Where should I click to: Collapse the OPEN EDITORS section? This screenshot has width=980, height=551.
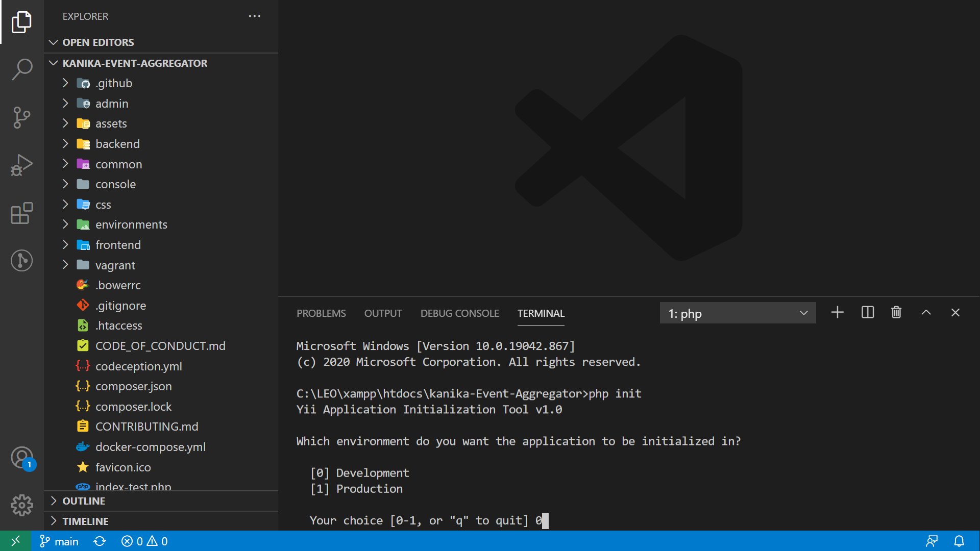(x=161, y=42)
